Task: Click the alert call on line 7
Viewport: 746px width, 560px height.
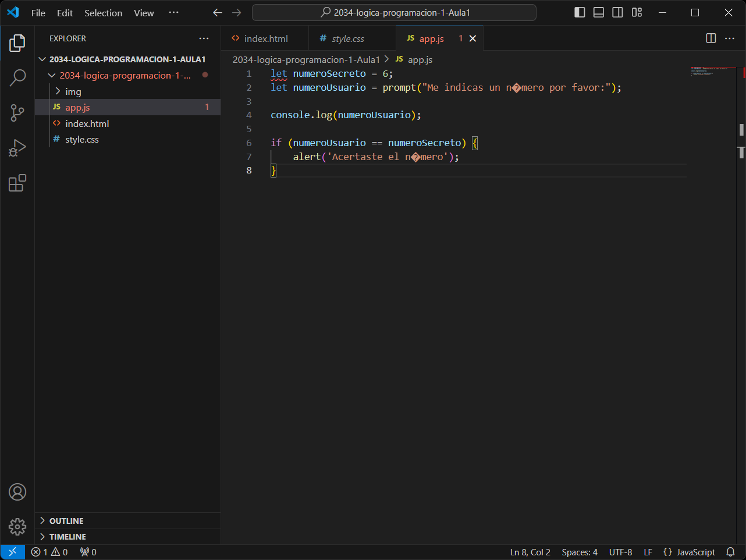Action: pyautogui.click(x=307, y=157)
